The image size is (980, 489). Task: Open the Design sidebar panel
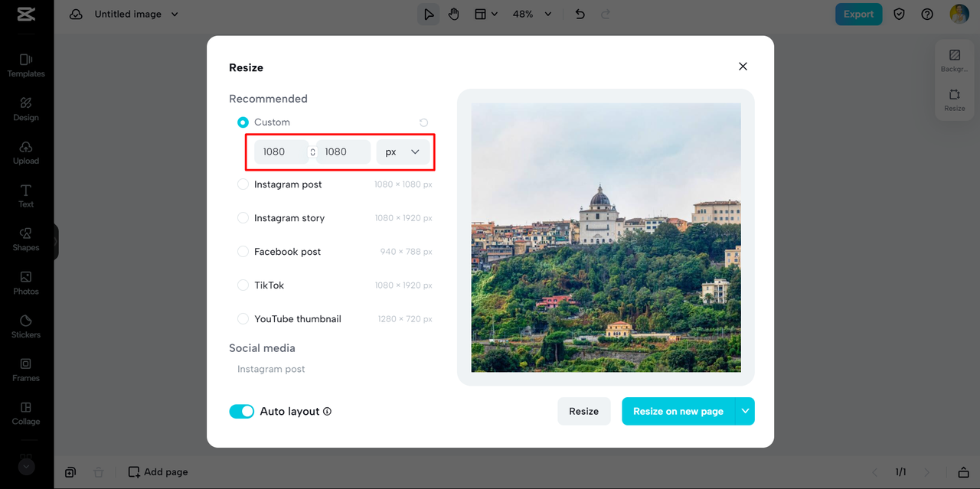coord(26,109)
